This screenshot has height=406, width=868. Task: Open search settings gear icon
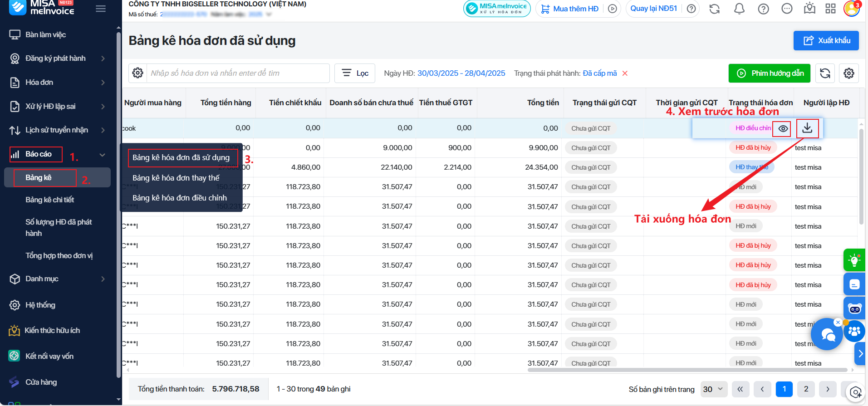[x=137, y=73]
